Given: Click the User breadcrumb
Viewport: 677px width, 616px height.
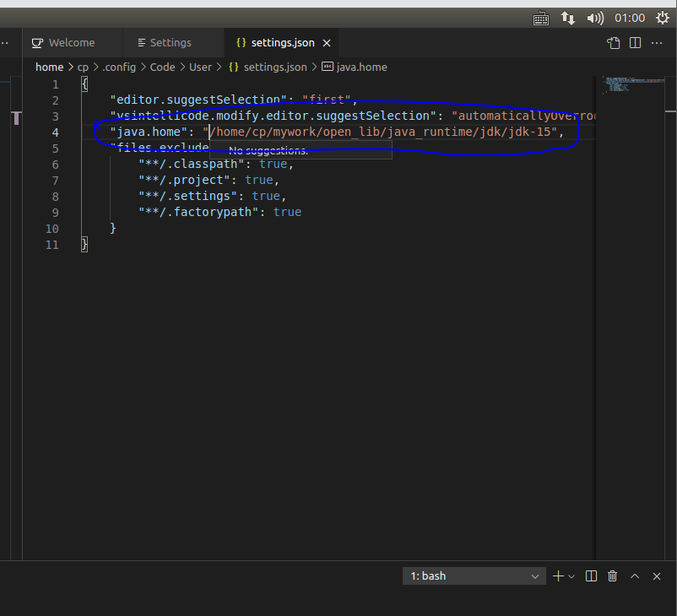Looking at the screenshot, I should click(200, 68).
